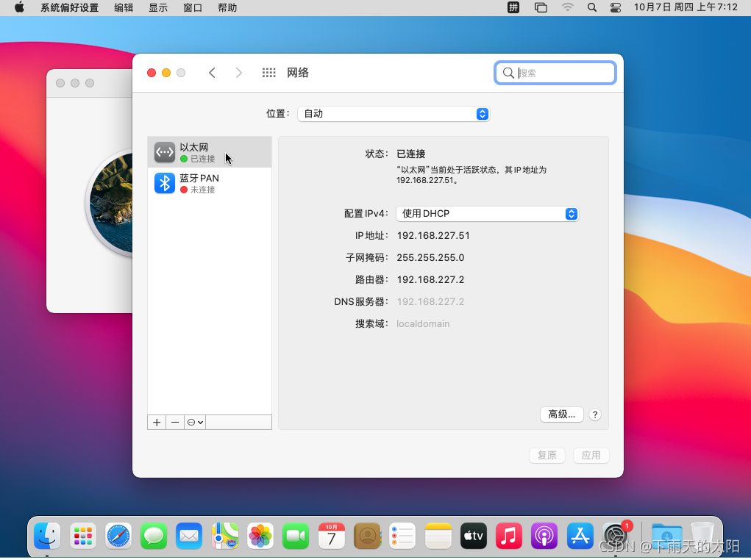Open the service action menu dropdown

[x=195, y=422]
